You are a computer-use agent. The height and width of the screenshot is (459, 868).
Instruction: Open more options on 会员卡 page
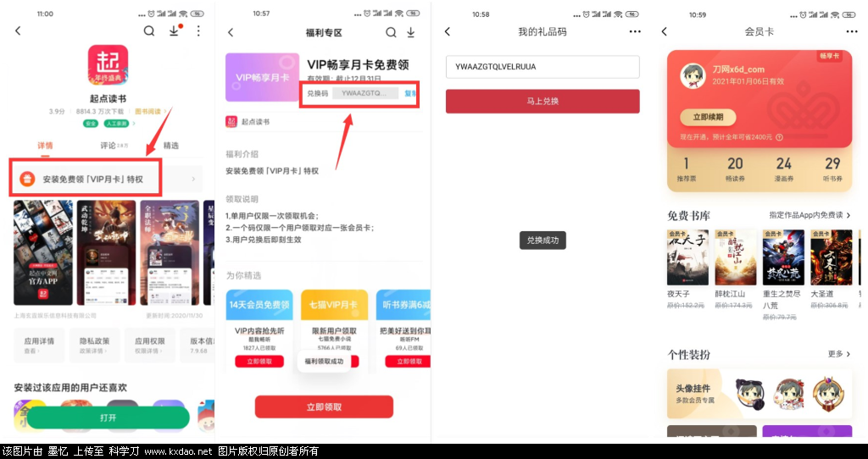coord(852,32)
